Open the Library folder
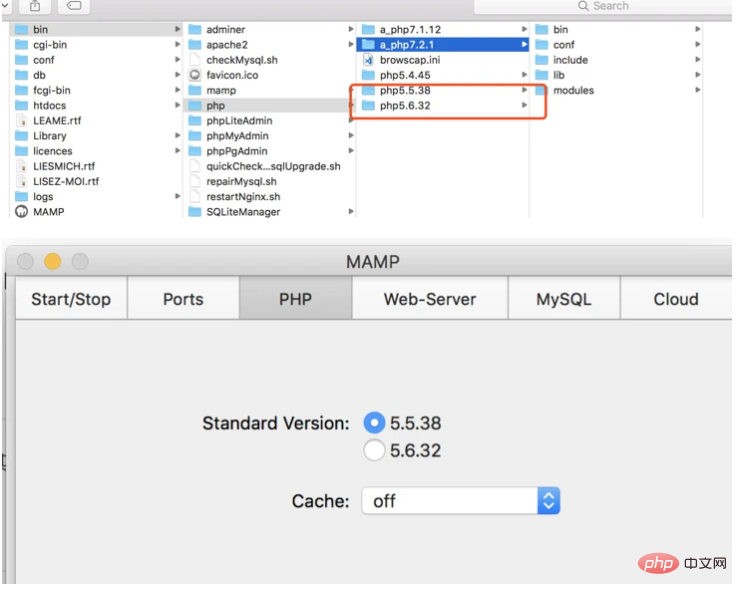737x596 pixels. point(96,136)
